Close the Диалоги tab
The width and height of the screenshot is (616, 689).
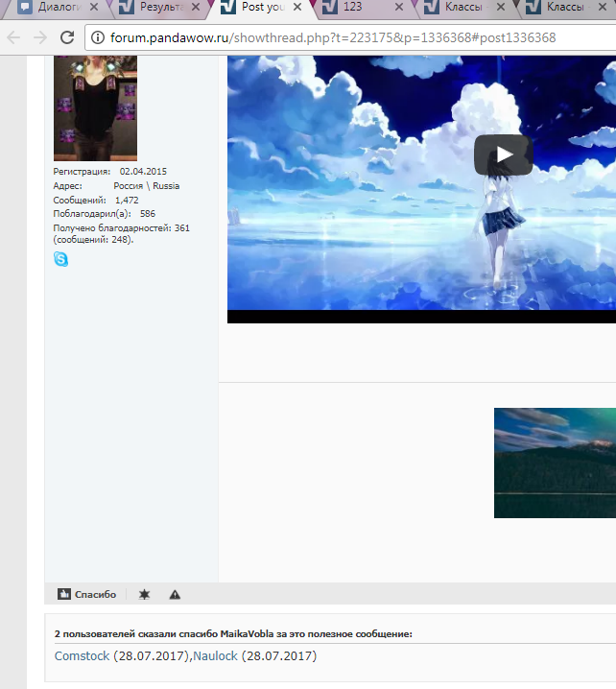coord(94,7)
